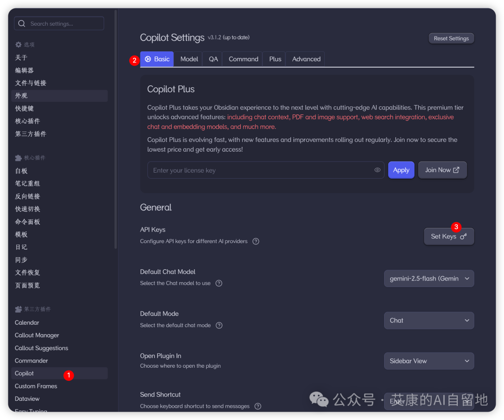Screen dimensions: 504x420
Task: Switch to the Basic tab
Action: [x=157, y=59]
